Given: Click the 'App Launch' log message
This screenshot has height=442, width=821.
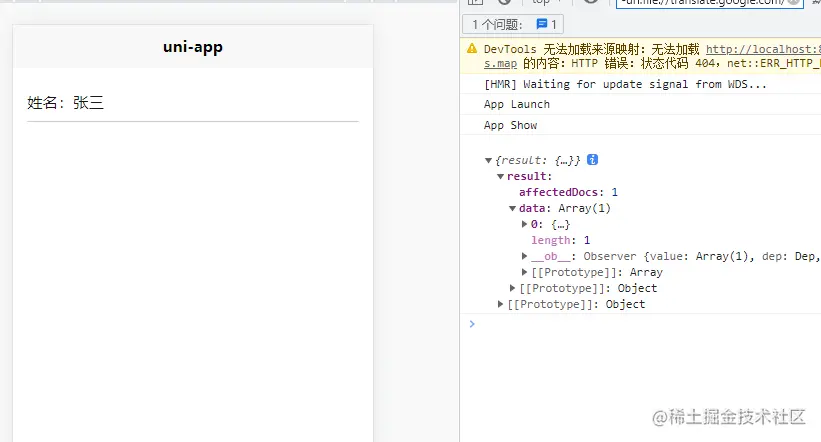Looking at the screenshot, I should click(x=517, y=104).
